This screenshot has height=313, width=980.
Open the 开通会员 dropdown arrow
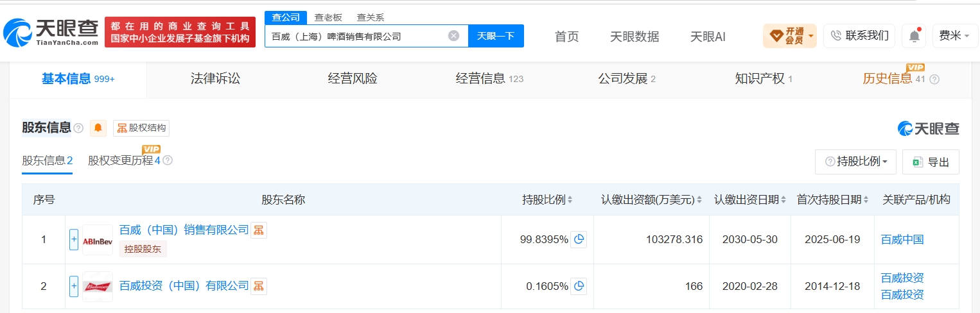pyautogui.click(x=811, y=36)
